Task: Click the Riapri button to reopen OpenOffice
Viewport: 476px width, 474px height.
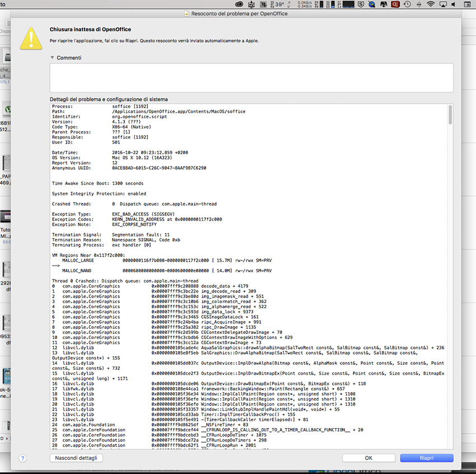Action: 427,458
